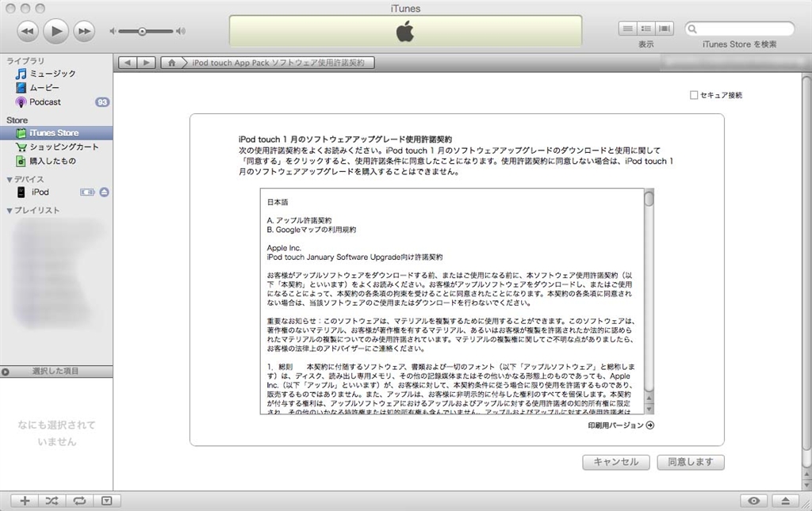This screenshot has height=511, width=812.
Task: Click the Apple logo status display
Action: (405, 31)
